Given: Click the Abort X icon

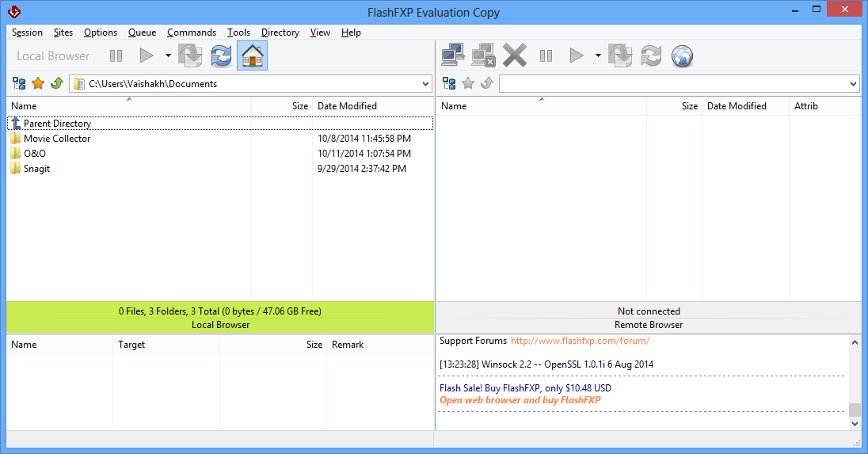Looking at the screenshot, I should tap(515, 56).
